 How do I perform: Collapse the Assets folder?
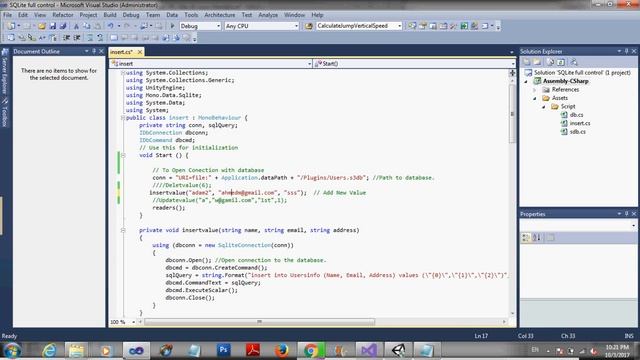click(535, 98)
